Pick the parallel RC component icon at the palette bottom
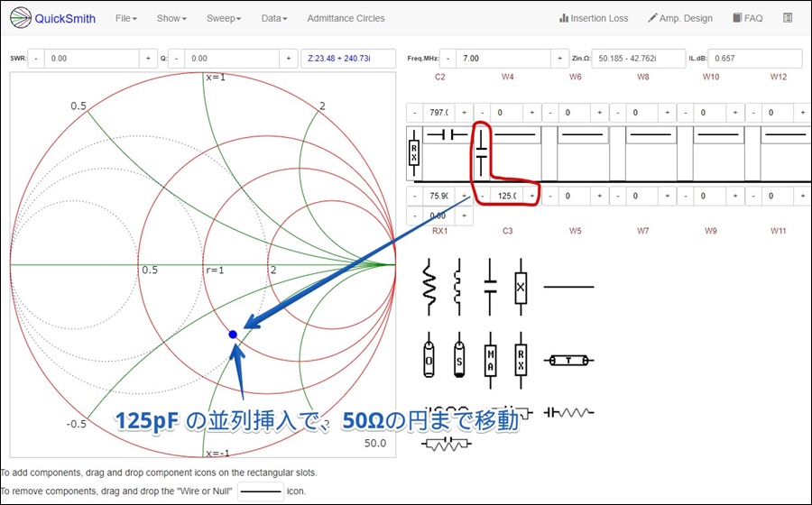This screenshot has width=812, height=505. [447, 444]
